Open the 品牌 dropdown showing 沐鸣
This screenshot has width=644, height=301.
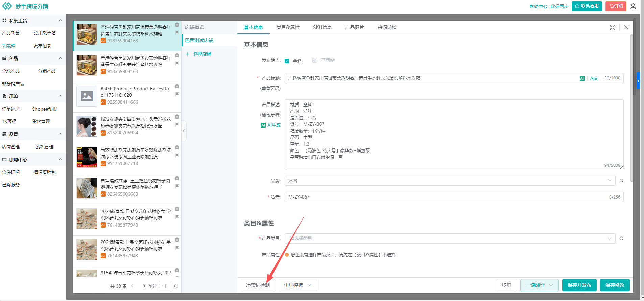(x=450, y=181)
